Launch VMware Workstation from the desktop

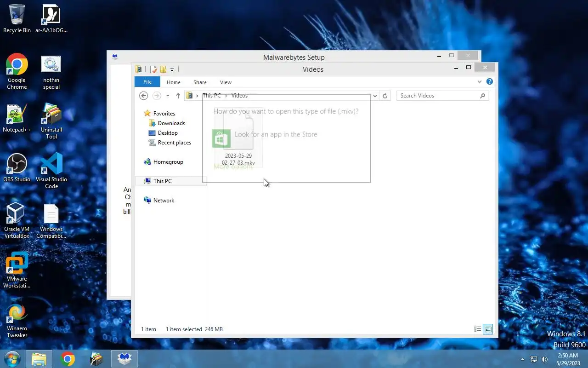pyautogui.click(x=17, y=270)
